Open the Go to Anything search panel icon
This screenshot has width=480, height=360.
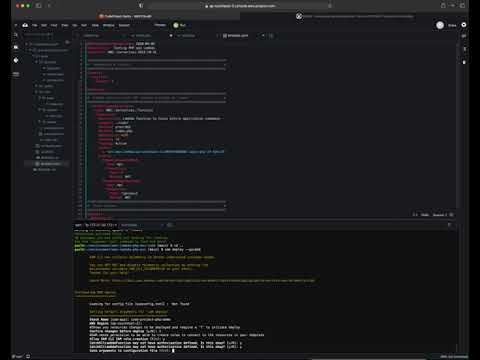pos(16,35)
